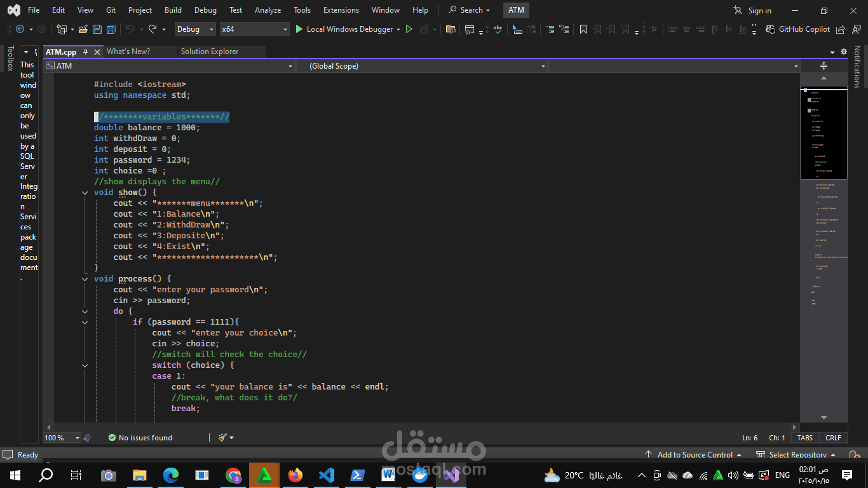This screenshot has height=488, width=868.
Task: Click the spell checker abc icon
Action: 498,29
